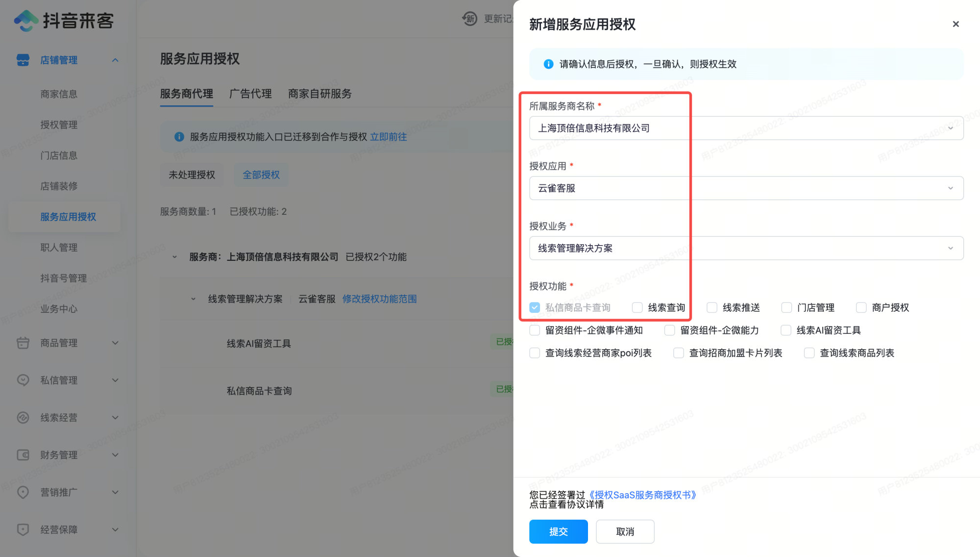Enable 留资组件-企微事件通知 checkbox
This screenshot has height=557, width=980.
pos(535,330)
